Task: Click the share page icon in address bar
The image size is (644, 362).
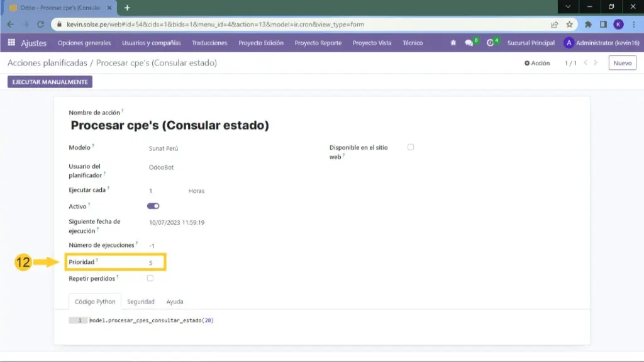Action: (554, 25)
